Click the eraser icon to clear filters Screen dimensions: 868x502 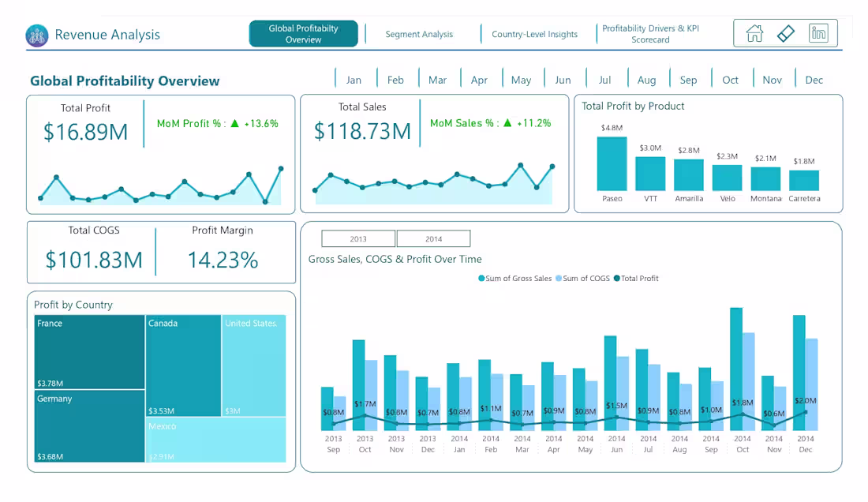pyautogui.click(x=785, y=33)
